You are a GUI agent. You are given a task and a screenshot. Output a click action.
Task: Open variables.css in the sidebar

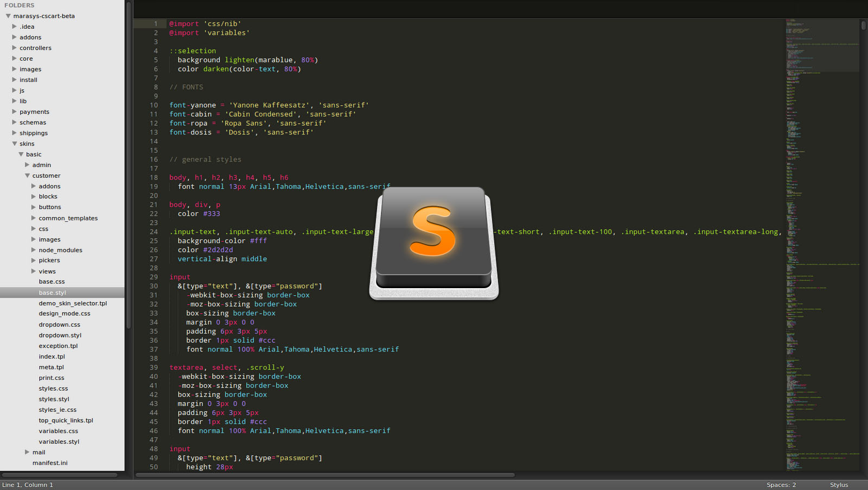[58, 431]
